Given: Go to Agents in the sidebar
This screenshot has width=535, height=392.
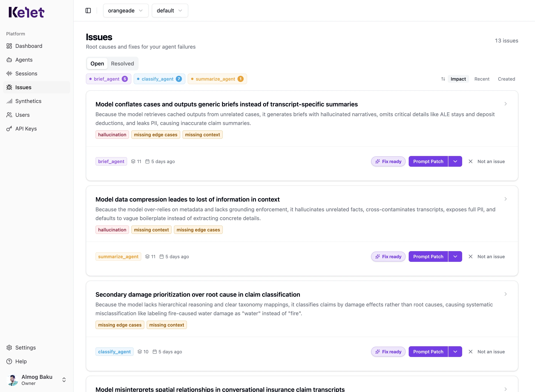Looking at the screenshot, I should pos(24,60).
